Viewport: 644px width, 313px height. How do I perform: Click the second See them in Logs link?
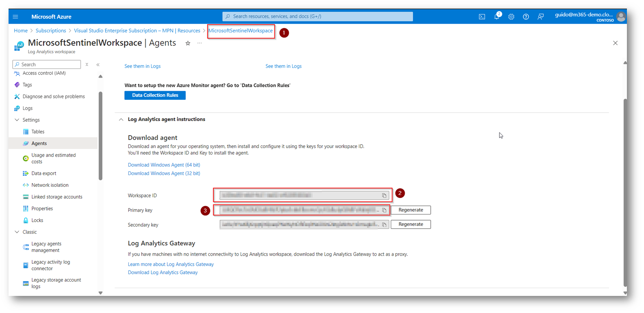coord(283,66)
